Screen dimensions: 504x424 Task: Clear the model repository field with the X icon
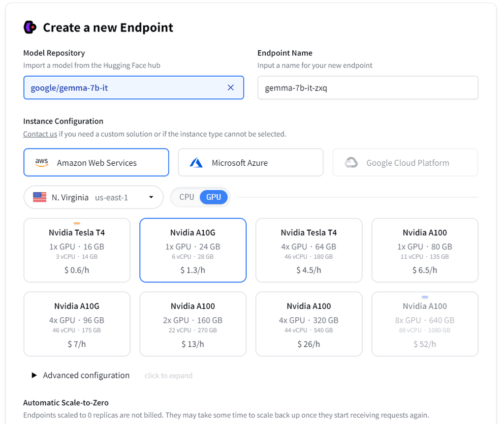tap(230, 87)
